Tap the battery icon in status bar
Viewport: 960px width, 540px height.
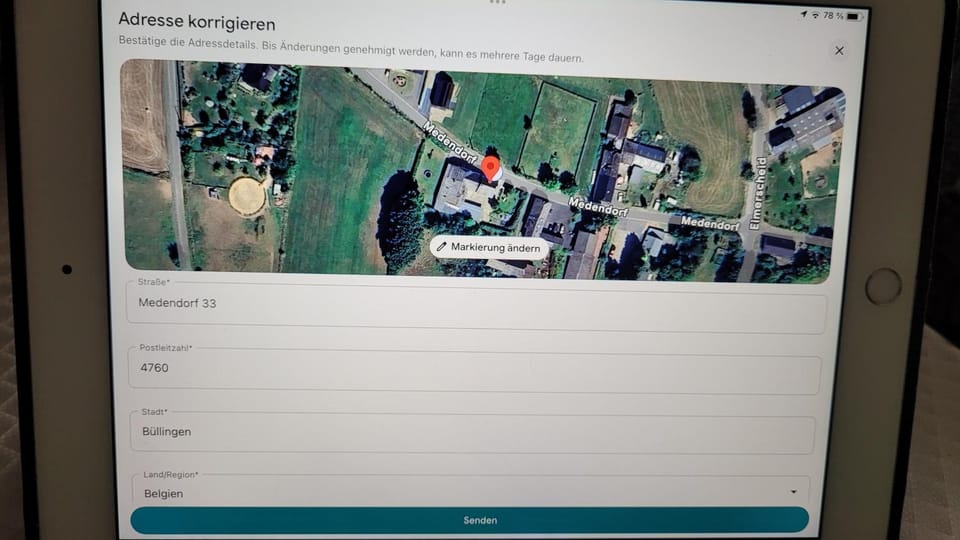[x=854, y=17]
